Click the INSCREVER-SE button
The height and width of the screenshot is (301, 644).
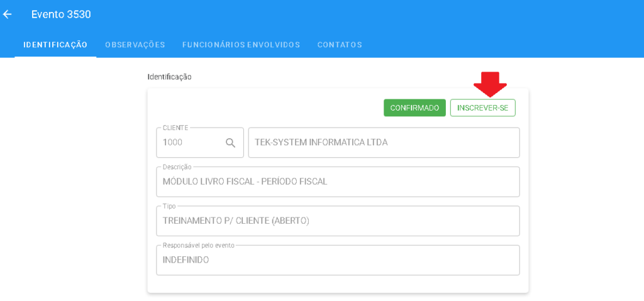click(x=482, y=108)
